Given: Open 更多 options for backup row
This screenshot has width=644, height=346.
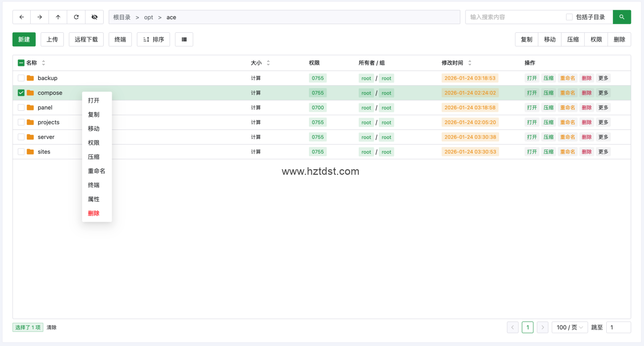Looking at the screenshot, I should point(603,78).
